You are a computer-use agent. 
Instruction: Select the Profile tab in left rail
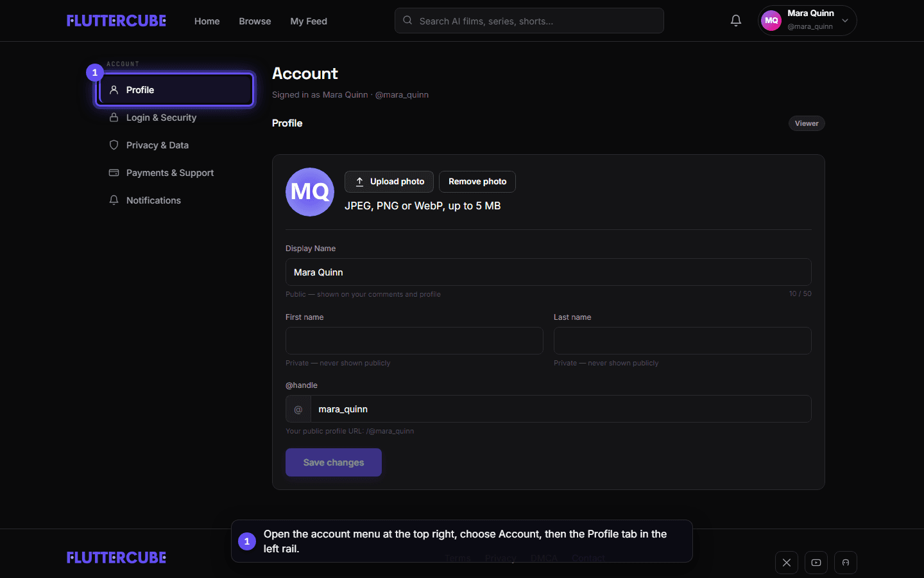pyautogui.click(x=175, y=90)
